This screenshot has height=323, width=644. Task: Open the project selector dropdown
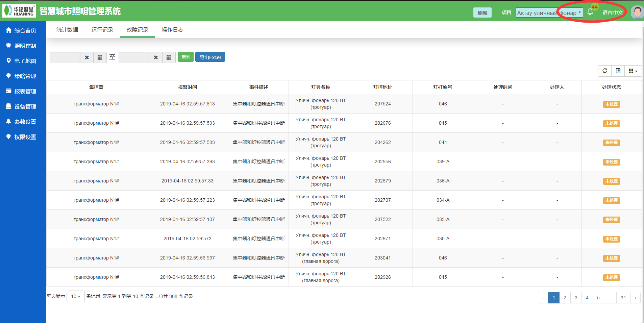tap(549, 13)
